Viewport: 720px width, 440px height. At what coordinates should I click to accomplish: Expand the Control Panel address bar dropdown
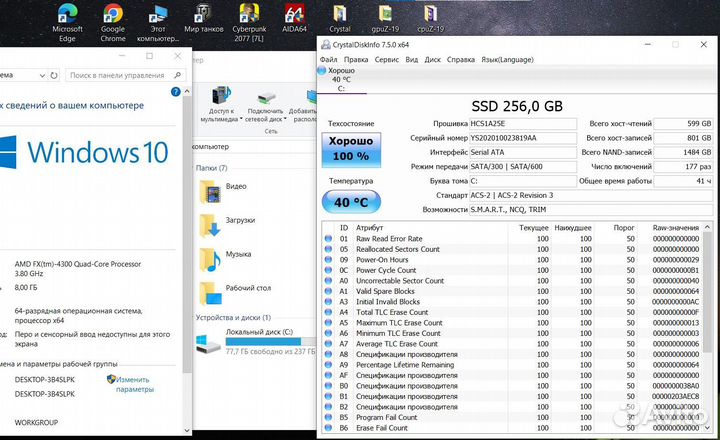click(42, 75)
